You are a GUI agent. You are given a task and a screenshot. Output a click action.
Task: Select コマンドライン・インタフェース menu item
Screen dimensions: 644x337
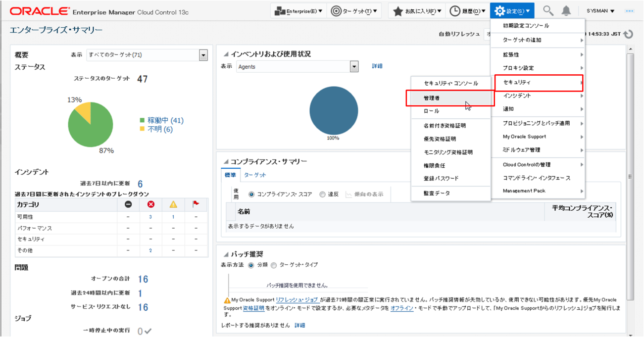(x=538, y=178)
